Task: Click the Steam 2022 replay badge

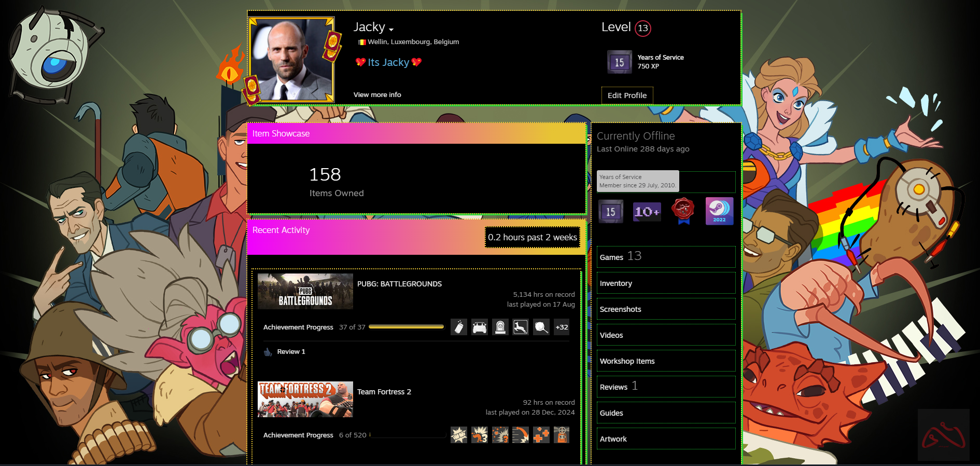Action: pyautogui.click(x=719, y=211)
